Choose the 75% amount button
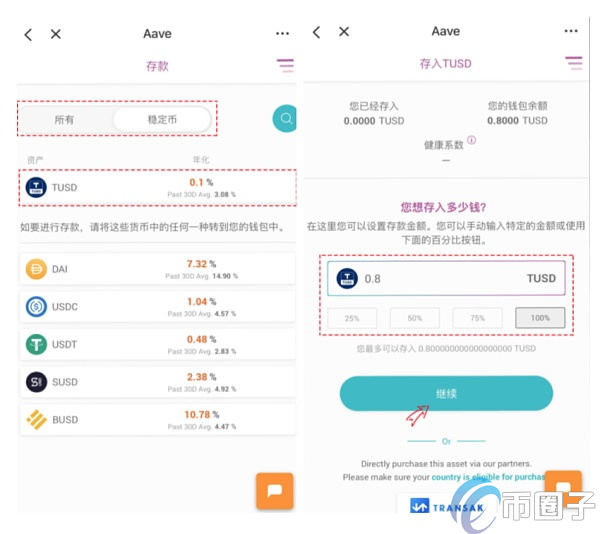 (x=478, y=318)
